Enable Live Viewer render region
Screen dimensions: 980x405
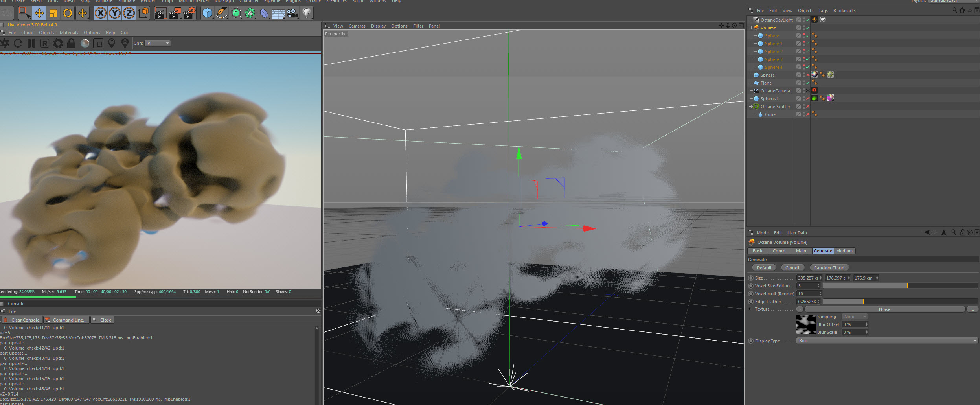[x=99, y=43]
